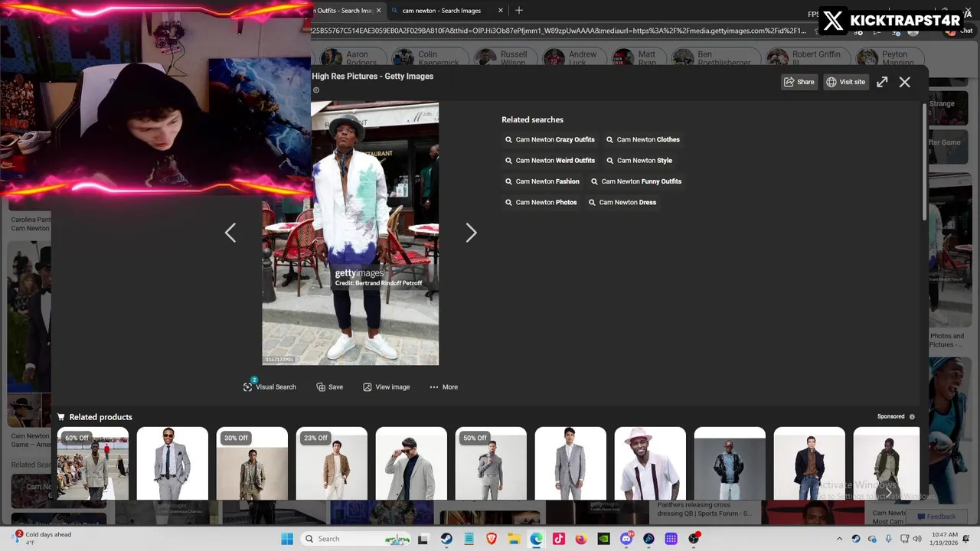Open Notepad from the taskbar

469,539
